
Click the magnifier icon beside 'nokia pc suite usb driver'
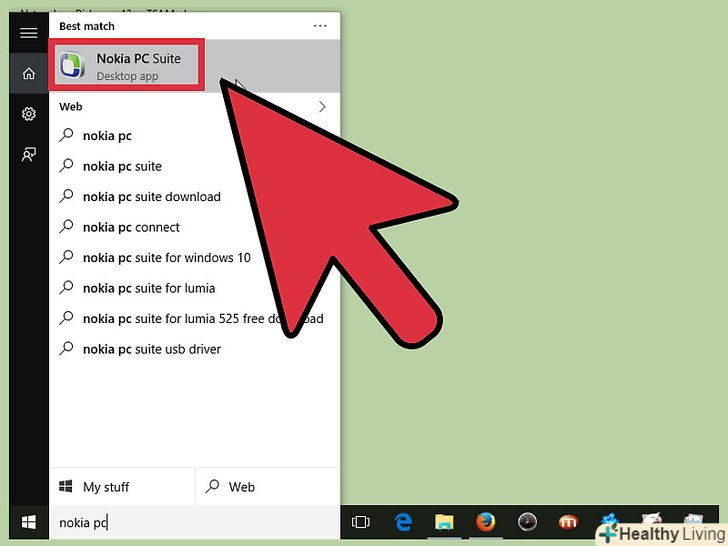[66, 348]
